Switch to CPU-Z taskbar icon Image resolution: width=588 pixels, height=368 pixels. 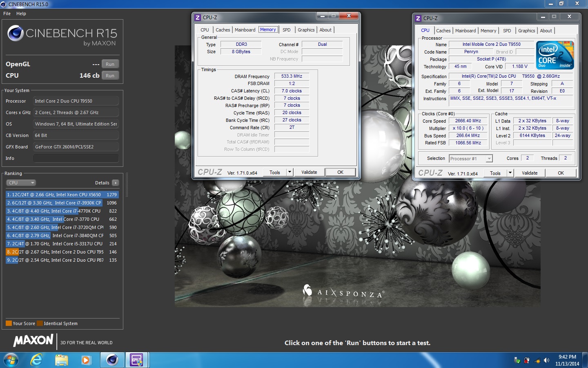pos(136,360)
